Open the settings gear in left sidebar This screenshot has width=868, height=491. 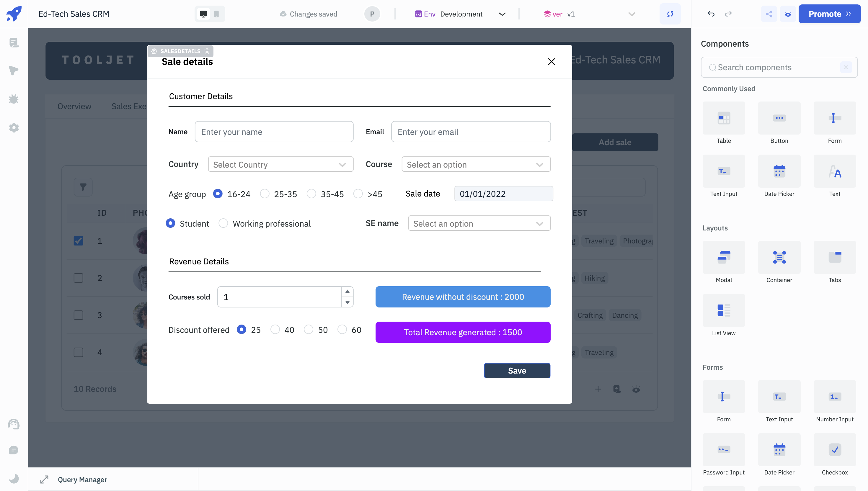pyautogui.click(x=14, y=128)
